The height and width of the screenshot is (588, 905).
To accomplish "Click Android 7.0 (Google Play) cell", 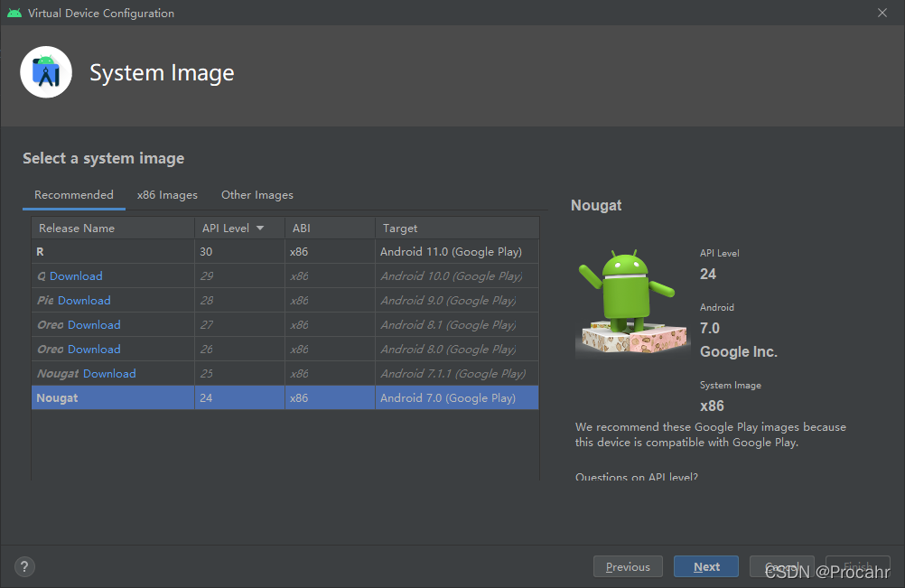I will [x=458, y=397].
